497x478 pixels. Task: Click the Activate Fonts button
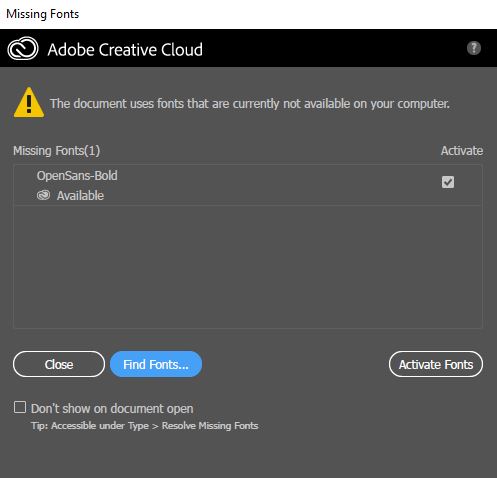pyautogui.click(x=436, y=364)
